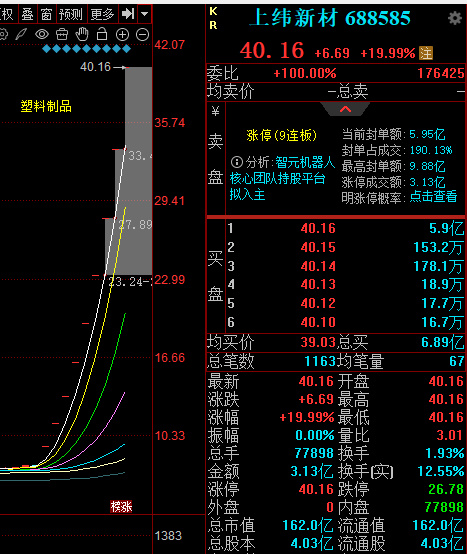The width and height of the screenshot is (467, 554).
Task: Click the orange 注 note badge
Action: point(426,53)
